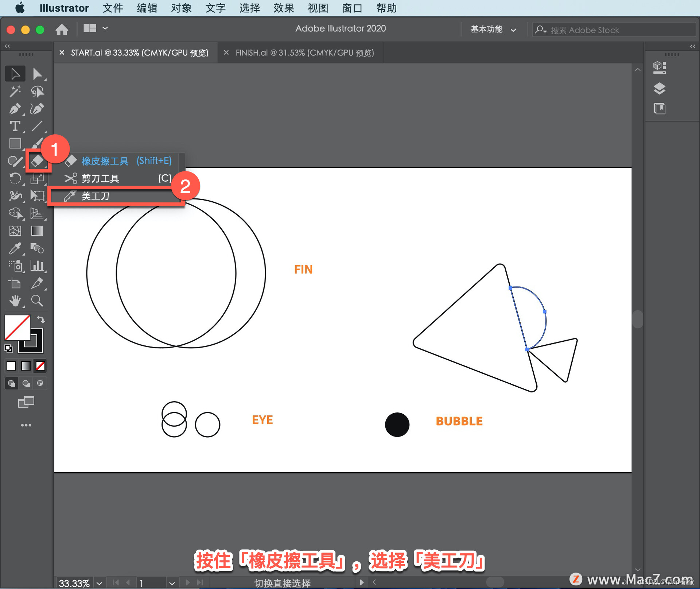Select the Zoom tool
The width and height of the screenshot is (700, 589).
tap(37, 301)
